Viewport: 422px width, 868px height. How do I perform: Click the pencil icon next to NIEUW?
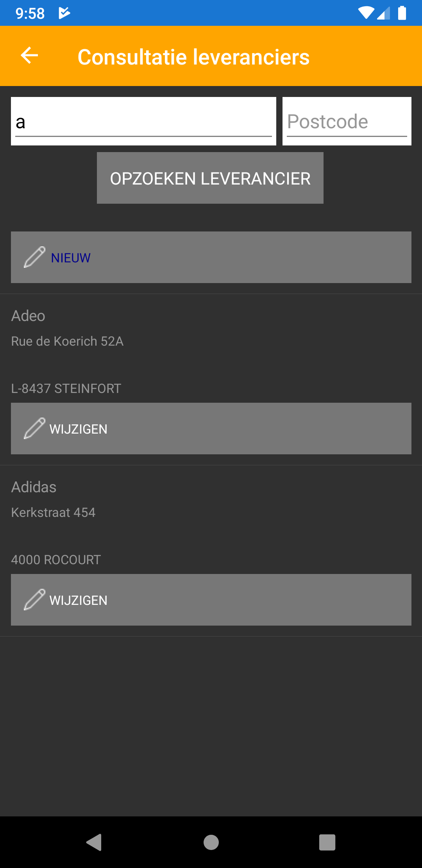(x=34, y=257)
